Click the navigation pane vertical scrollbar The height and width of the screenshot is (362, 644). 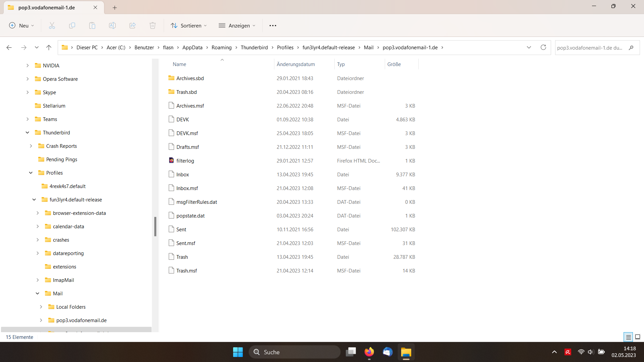[155, 226]
